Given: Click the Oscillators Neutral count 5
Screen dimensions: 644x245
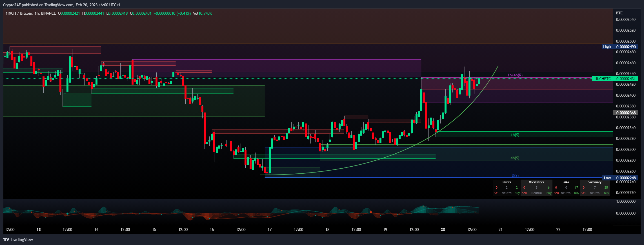Looking at the screenshot, I should [x=537, y=187].
